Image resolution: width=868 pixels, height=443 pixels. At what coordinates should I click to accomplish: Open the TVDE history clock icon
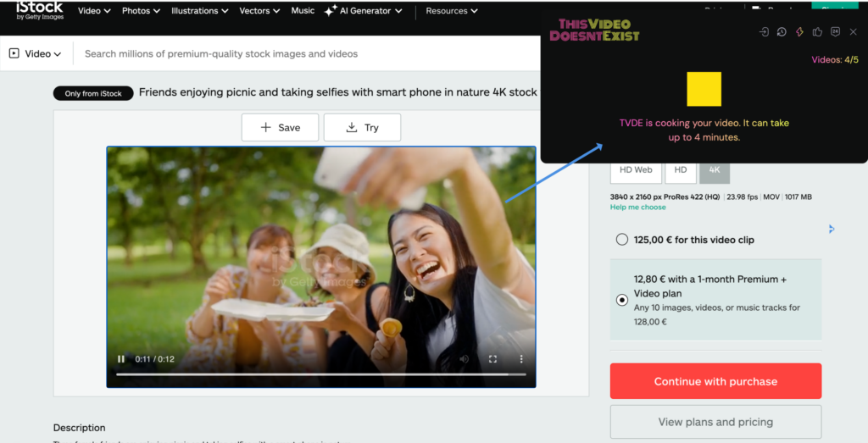coord(782,32)
